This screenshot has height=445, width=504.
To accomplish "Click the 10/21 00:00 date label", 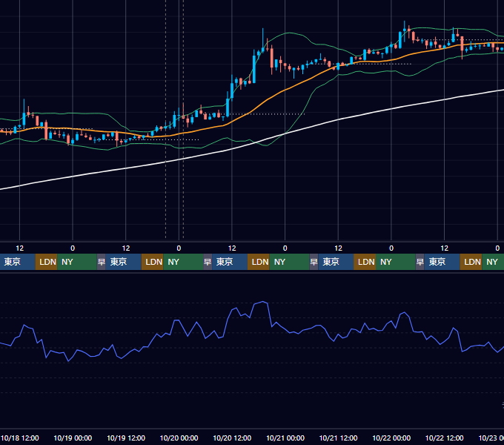I will (285, 438).
